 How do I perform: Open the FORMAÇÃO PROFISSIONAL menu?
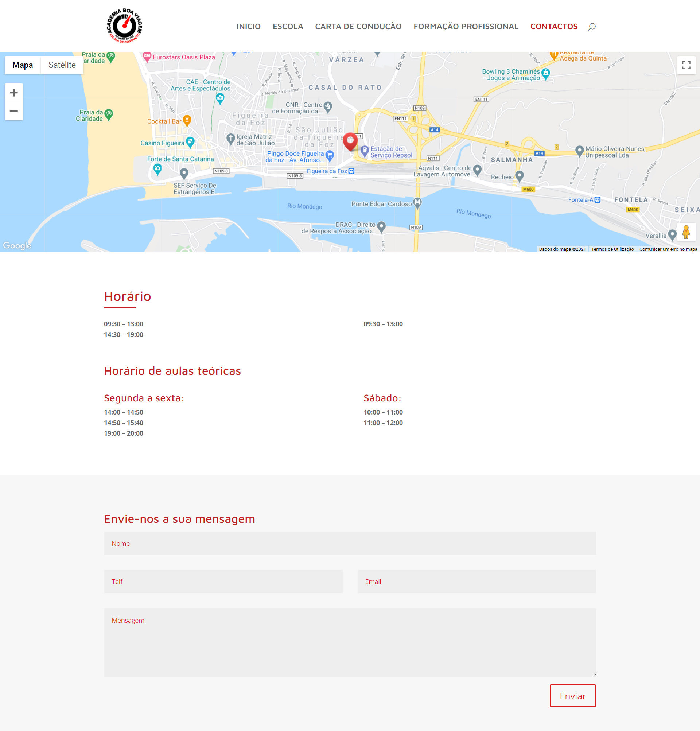pyautogui.click(x=466, y=27)
